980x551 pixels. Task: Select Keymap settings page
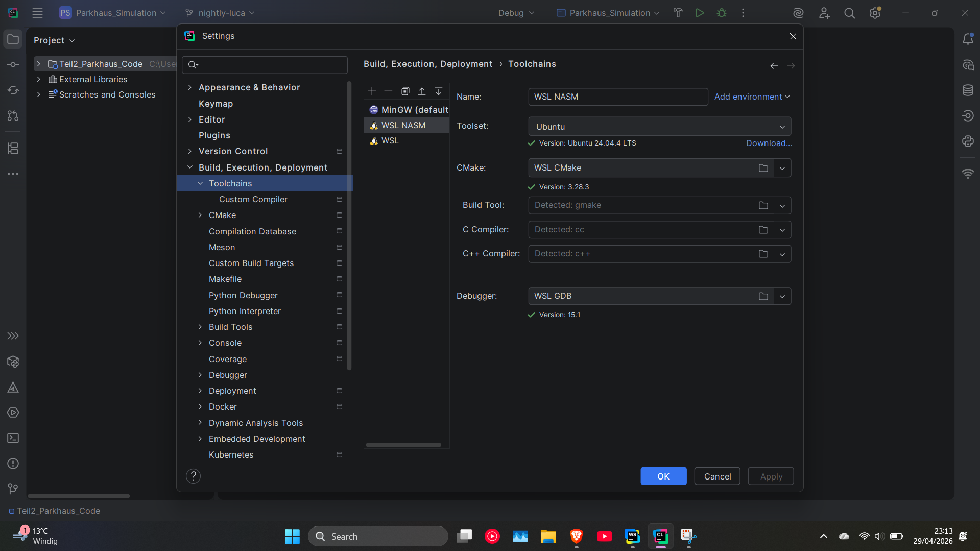216,104
